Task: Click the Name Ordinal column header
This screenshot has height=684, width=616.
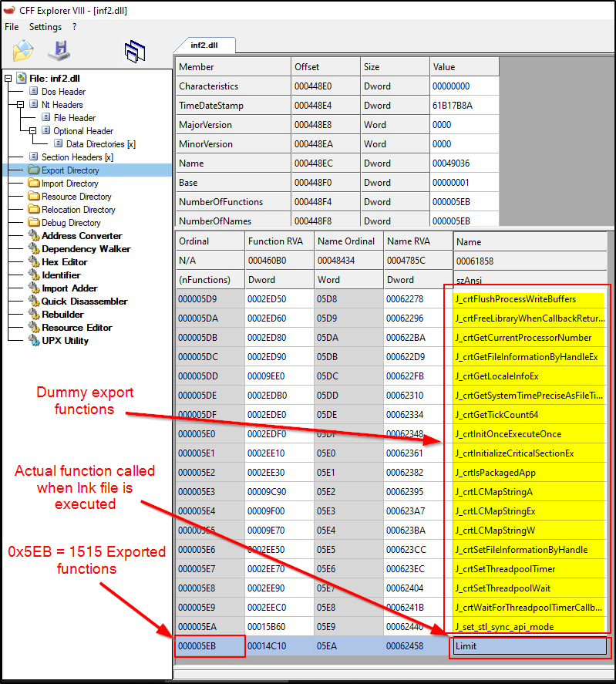Action: [349, 241]
